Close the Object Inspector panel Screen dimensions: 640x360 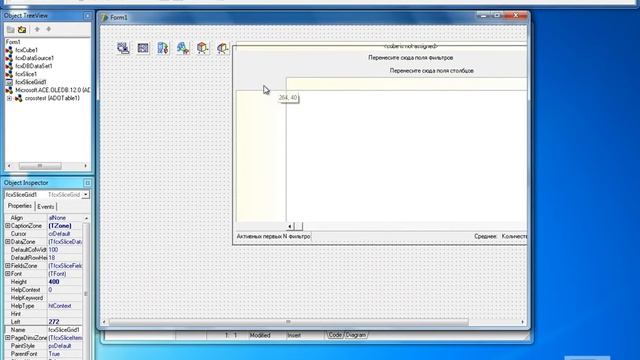tap(87, 183)
